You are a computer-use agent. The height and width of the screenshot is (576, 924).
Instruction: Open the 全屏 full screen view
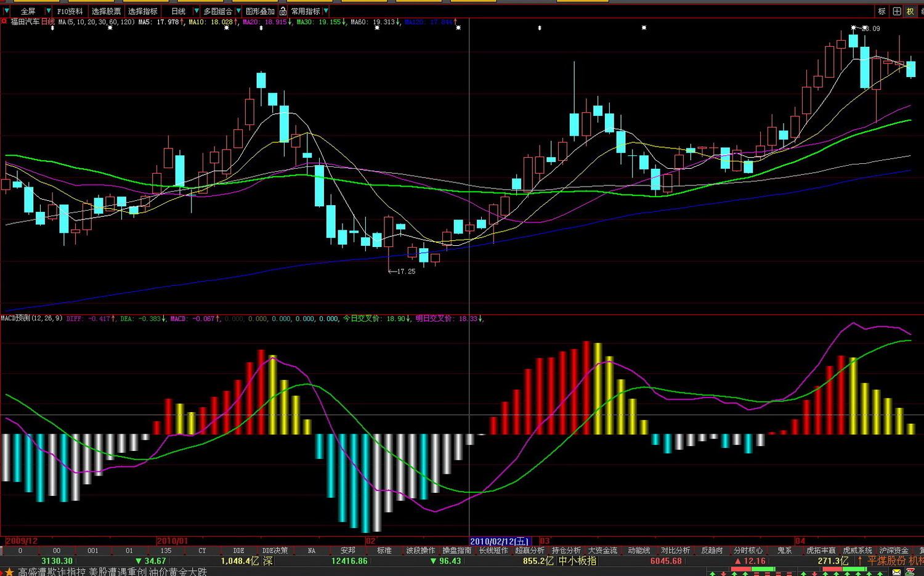point(28,11)
